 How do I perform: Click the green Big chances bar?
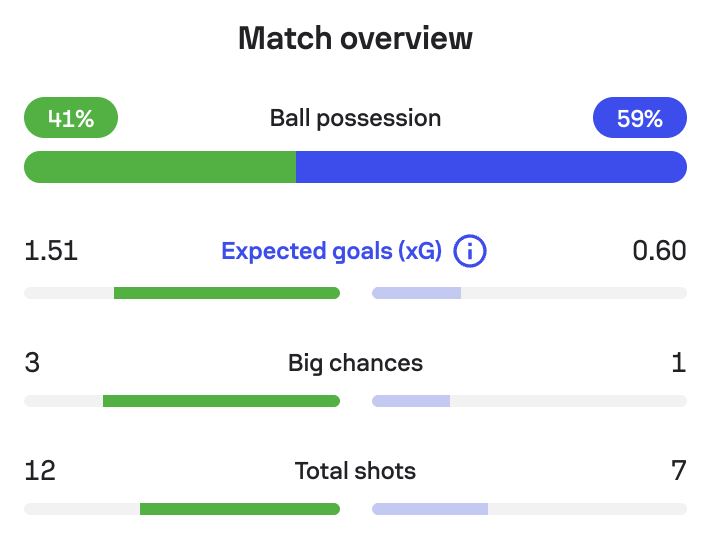pyautogui.click(x=221, y=401)
